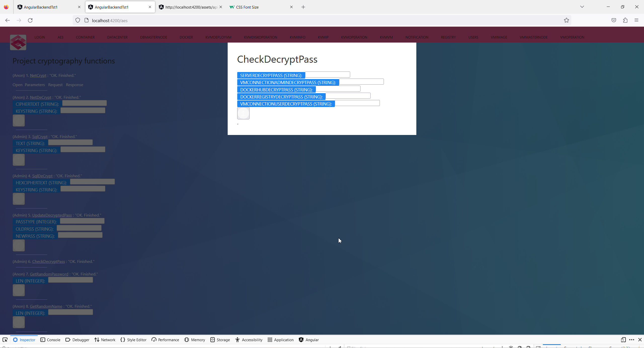Open Save to Pocket icon
This screenshot has height=348, width=644.
point(614,20)
